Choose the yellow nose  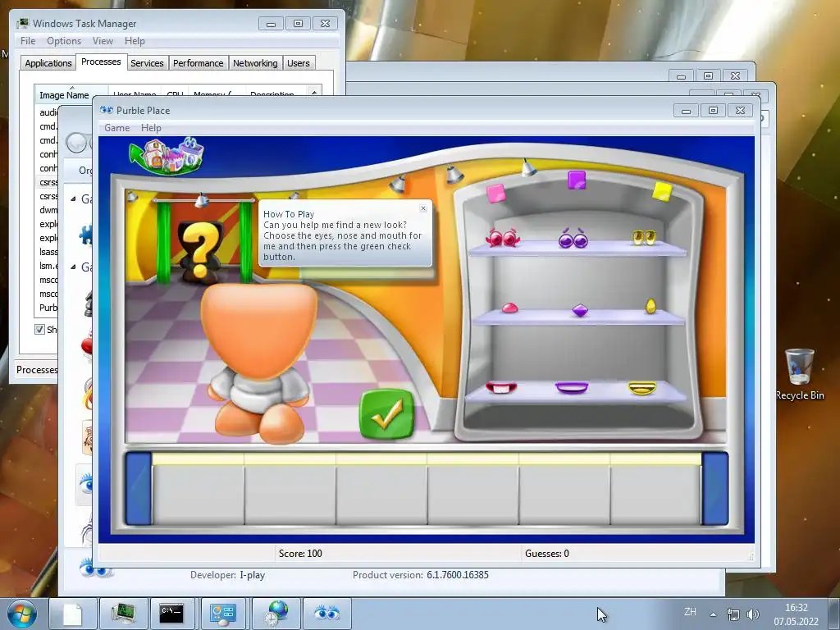coord(651,305)
